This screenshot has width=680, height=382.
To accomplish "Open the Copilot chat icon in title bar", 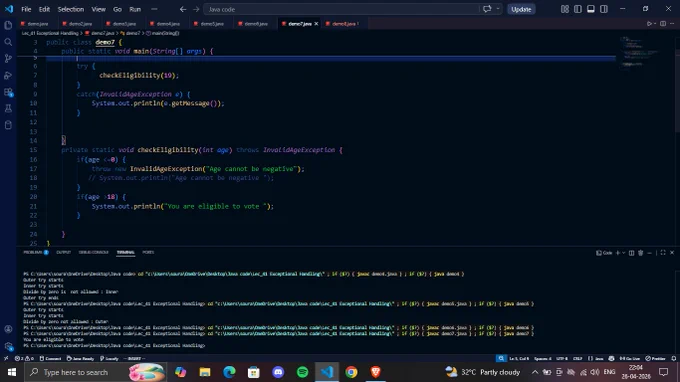I will (x=487, y=9).
